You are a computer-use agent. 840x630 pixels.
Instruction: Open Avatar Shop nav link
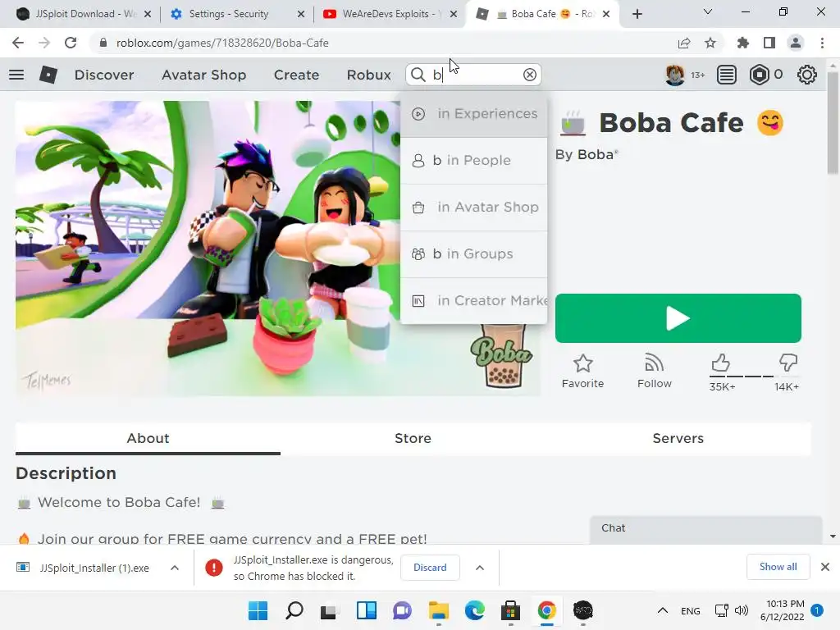point(204,75)
